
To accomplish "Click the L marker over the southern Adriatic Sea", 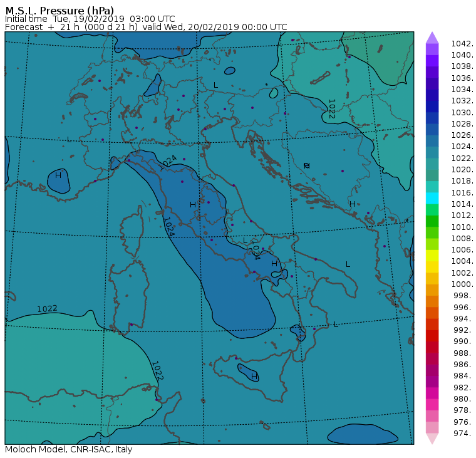I will coord(348,264).
